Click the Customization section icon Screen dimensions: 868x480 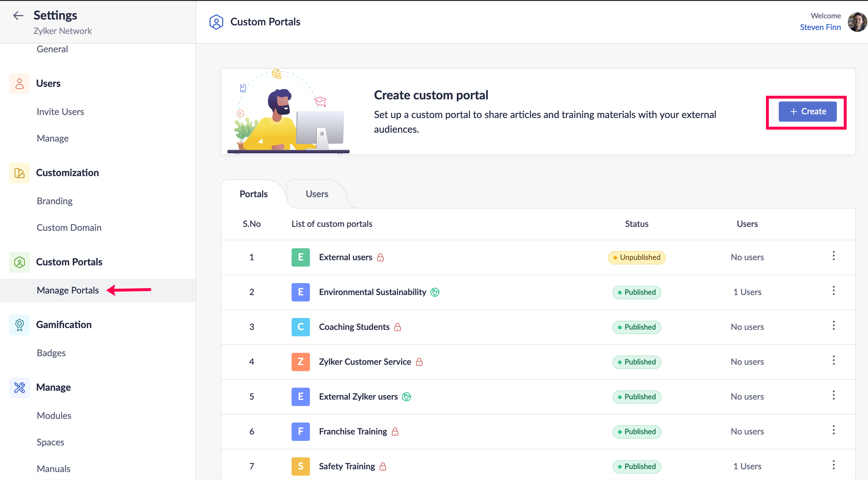pyautogui.click(x=20, y=173)
